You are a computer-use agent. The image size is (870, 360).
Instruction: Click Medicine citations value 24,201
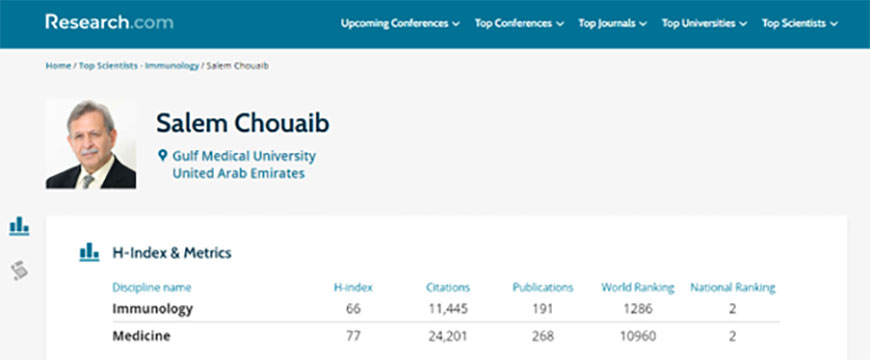pos(448,336)
